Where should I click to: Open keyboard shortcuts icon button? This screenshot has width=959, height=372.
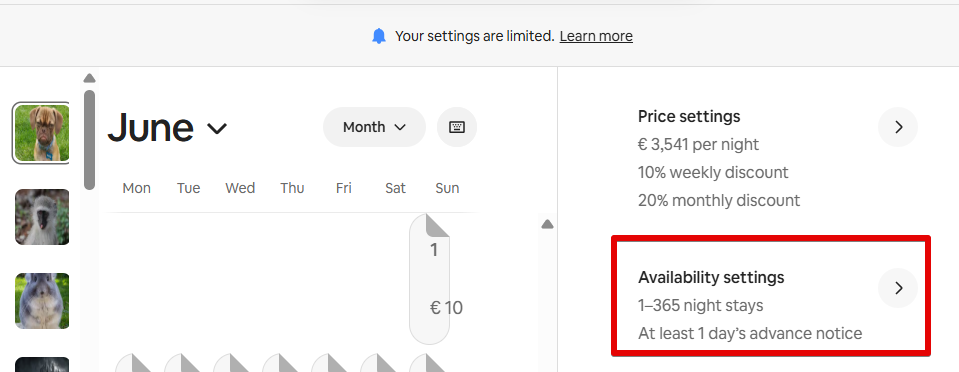coord(457,127)
